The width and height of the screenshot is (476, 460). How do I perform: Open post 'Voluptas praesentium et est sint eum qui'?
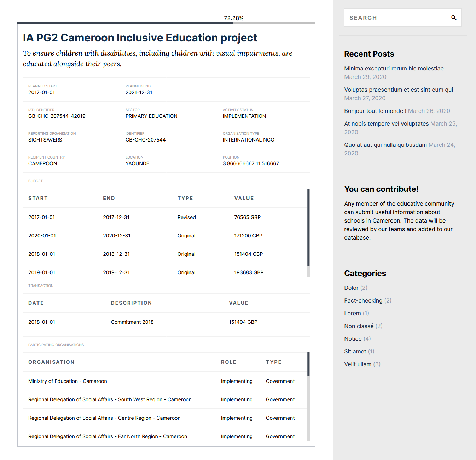[x=399, y=90]
